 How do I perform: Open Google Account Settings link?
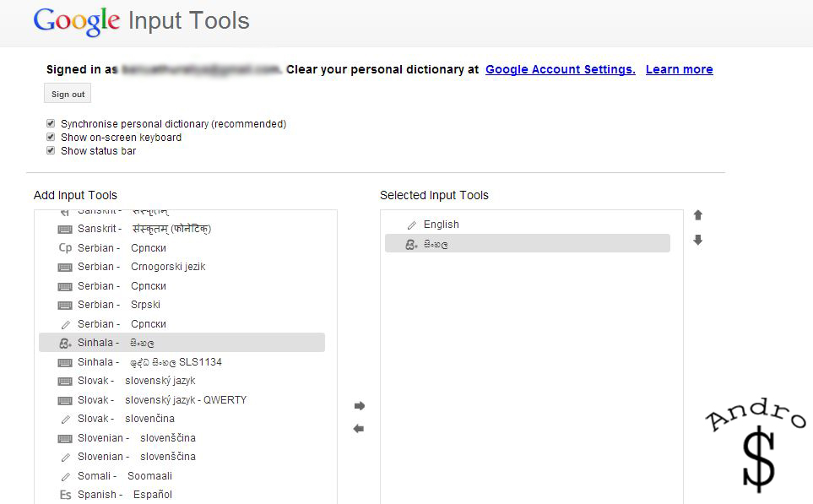[x=560, y=69]
